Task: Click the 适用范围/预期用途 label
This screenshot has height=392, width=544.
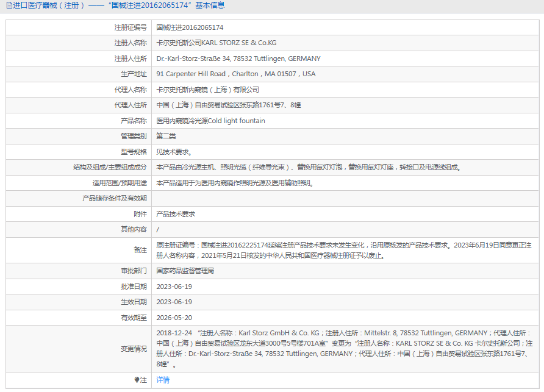Action: click(x=120, y=183)
